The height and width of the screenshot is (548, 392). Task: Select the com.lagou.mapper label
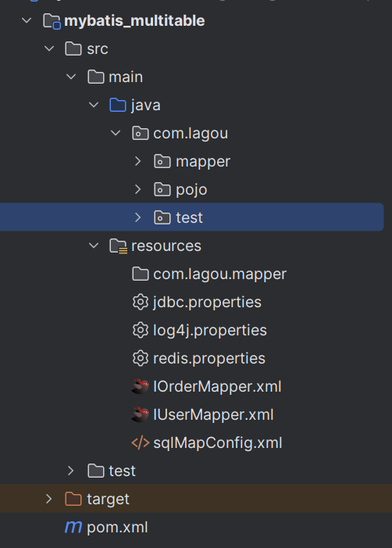[x=220, y=274]
